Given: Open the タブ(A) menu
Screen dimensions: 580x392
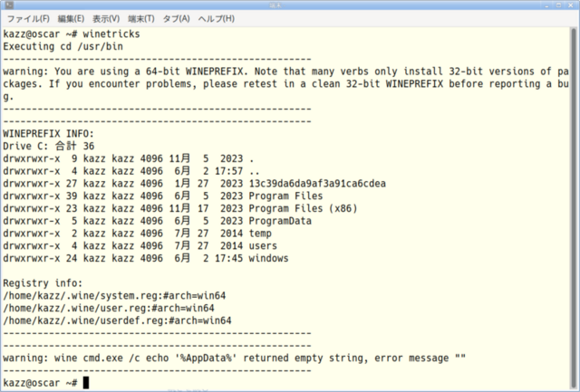Looking at the screenshot, I should tap(176, 19).
